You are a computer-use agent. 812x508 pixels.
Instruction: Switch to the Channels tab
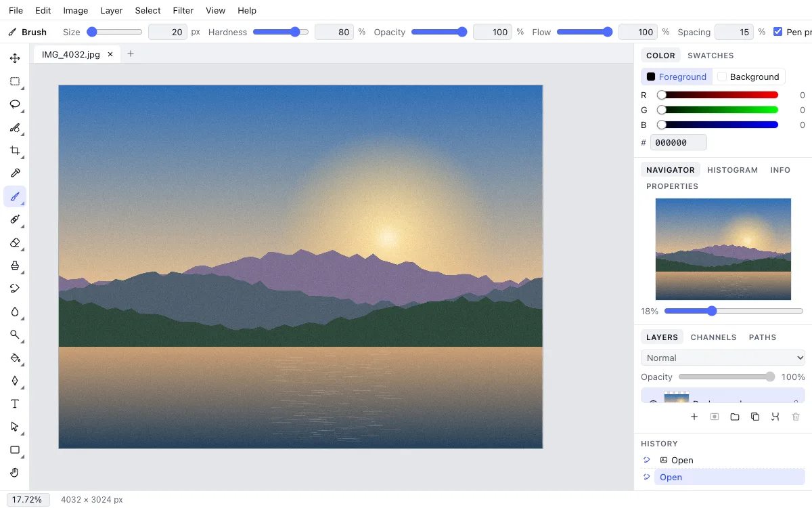(x=713, y=337)
